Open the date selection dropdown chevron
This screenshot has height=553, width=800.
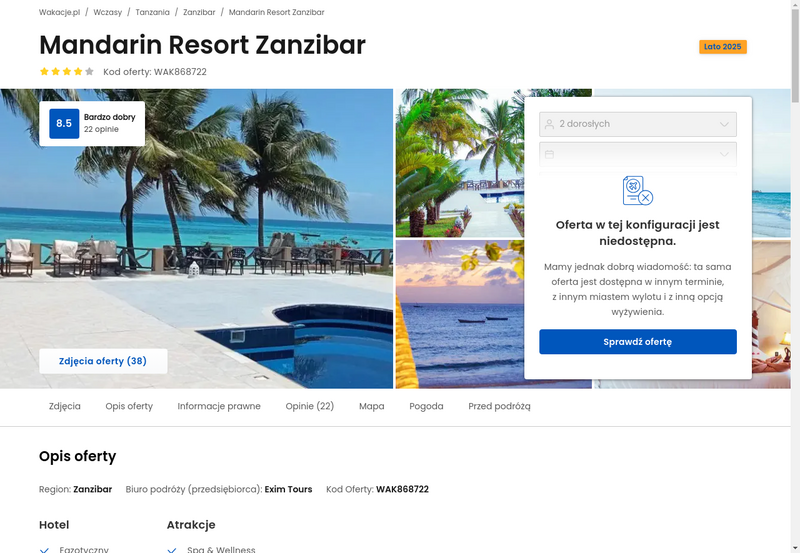coord(724,154)
